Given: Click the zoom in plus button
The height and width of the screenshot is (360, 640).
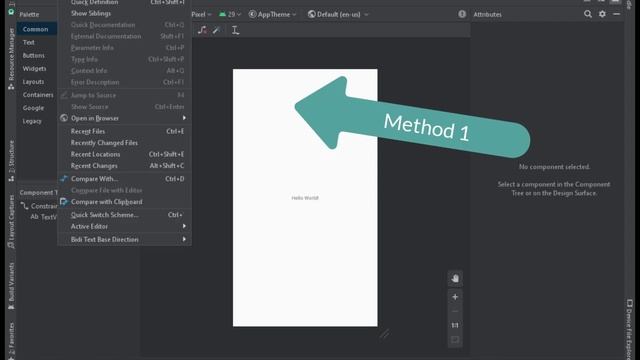Looking at the screenshot, I should (455, 297).
